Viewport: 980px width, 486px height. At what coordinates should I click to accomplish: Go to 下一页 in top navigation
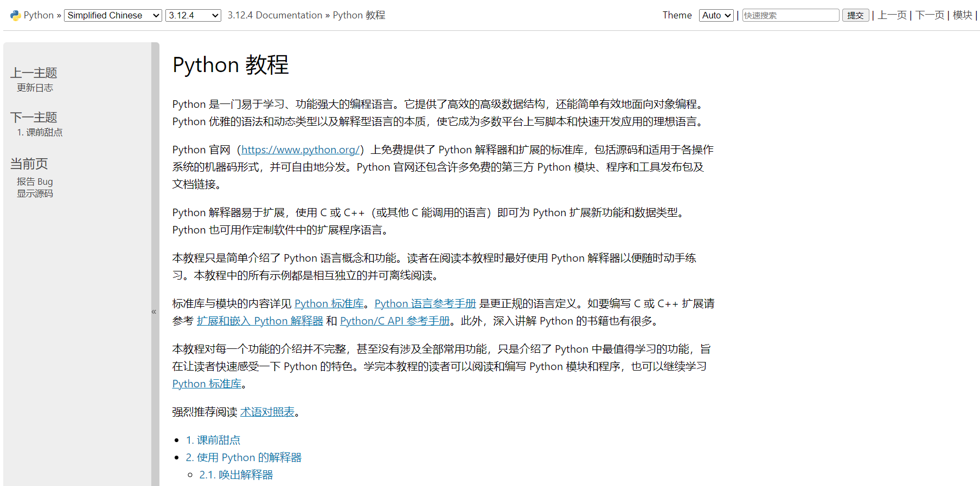tap(930, 15)
